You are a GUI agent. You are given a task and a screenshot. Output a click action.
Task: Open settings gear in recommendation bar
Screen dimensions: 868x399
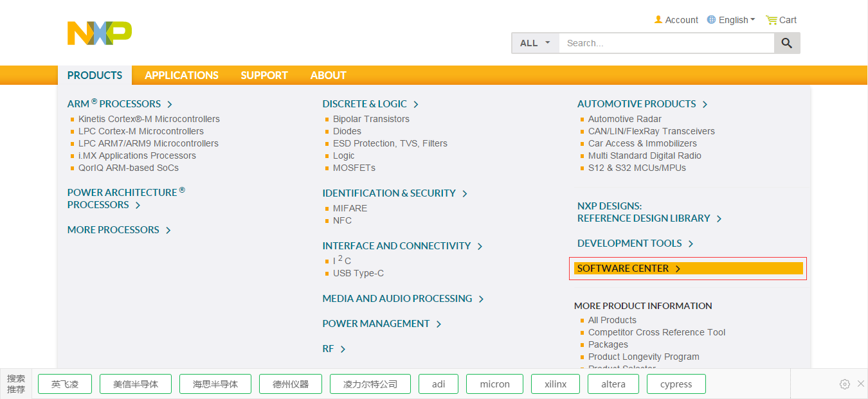pos(845,384)
